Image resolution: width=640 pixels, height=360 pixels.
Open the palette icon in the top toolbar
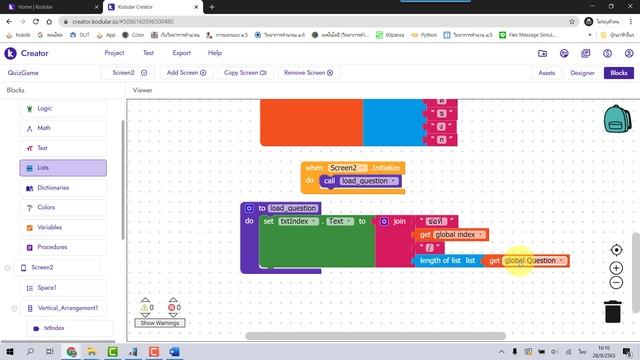point(564,53)
